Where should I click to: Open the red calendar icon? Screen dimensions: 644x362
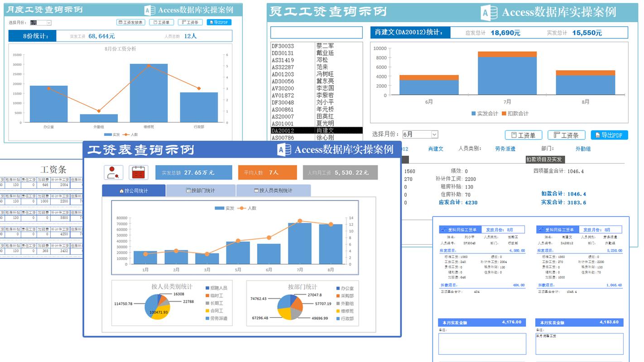138,172
